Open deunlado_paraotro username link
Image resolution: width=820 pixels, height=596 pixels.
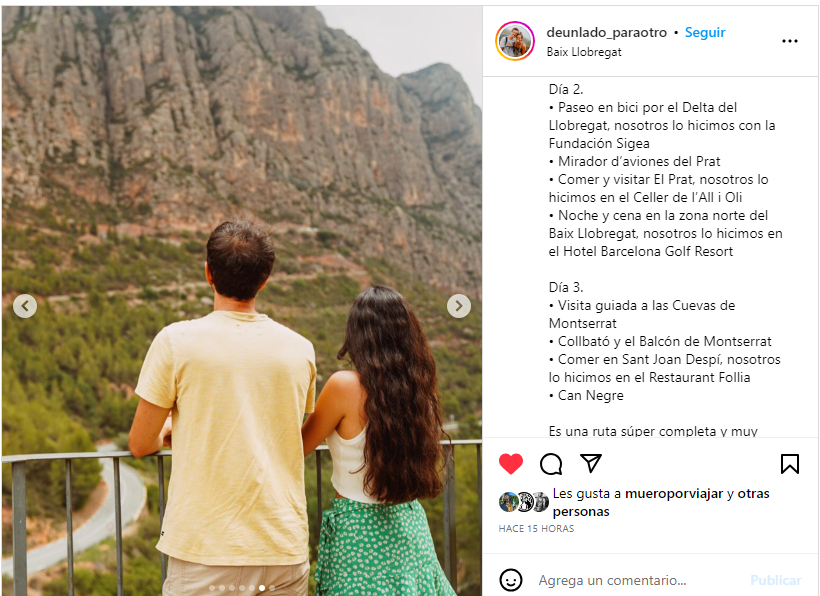click(607, 32)
